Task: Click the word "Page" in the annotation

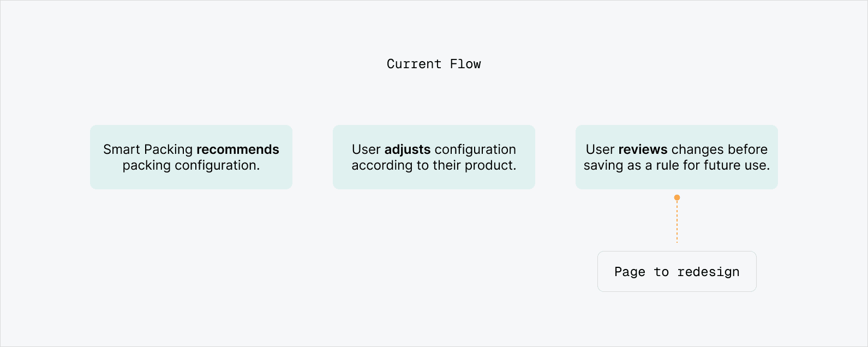Action: (630, 272)
